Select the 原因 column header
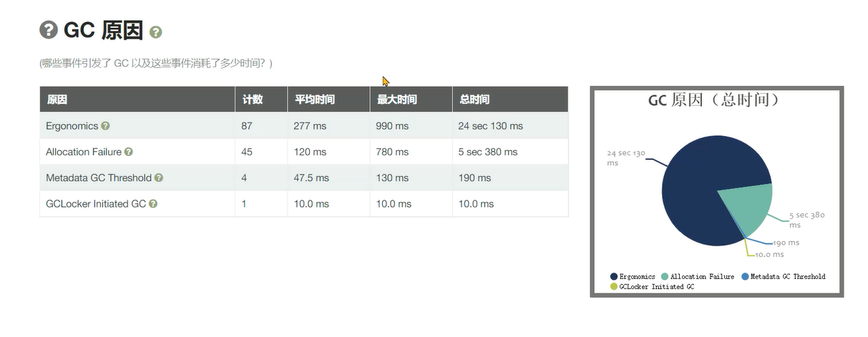The image size is (868, 337). click(x=57, y=99)
